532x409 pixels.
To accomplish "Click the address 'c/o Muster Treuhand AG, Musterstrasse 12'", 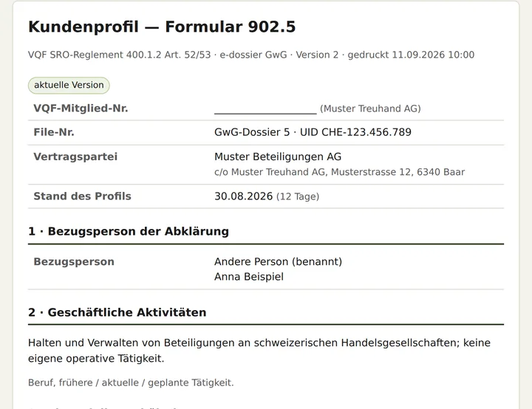I will tap(339, 172).
